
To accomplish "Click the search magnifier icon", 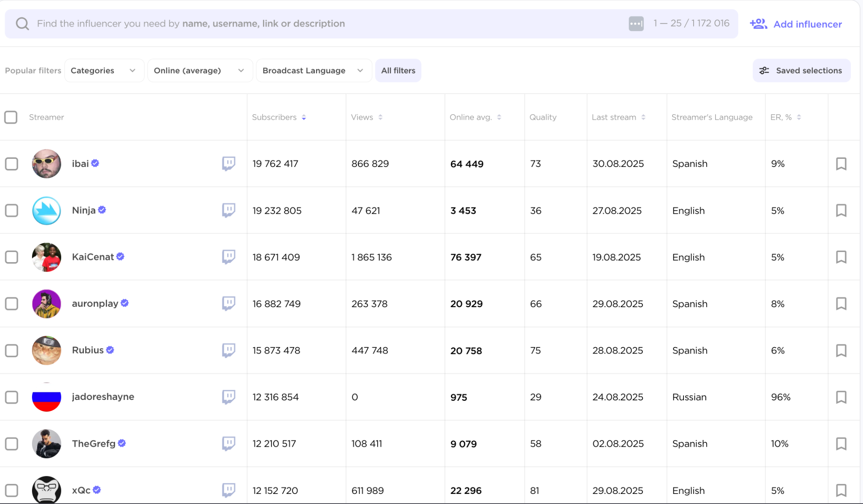I will pos(22,24).
